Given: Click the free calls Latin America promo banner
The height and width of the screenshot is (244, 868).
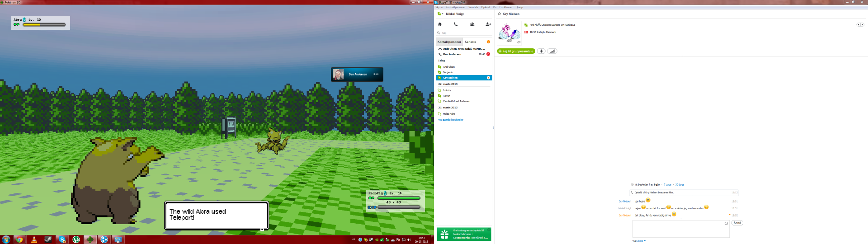Looking at the screenshot, I should pos(464,234).
